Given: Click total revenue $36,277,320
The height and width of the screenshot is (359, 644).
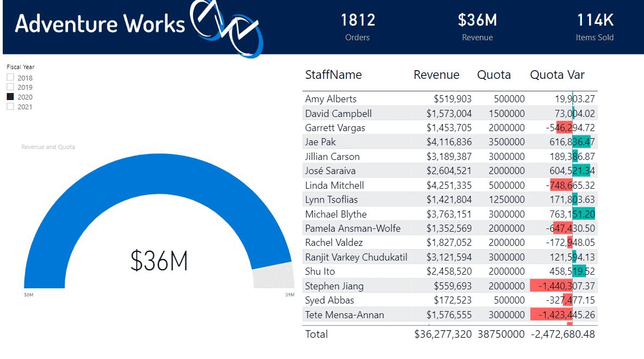Looking at the screenshot, I should (443, 335).
